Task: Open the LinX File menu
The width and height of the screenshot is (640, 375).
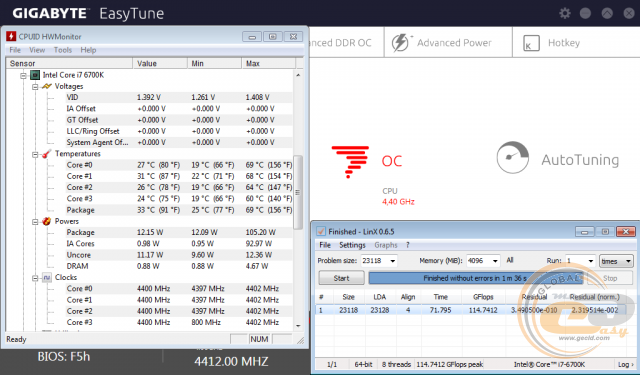Action: click(325, 245)
